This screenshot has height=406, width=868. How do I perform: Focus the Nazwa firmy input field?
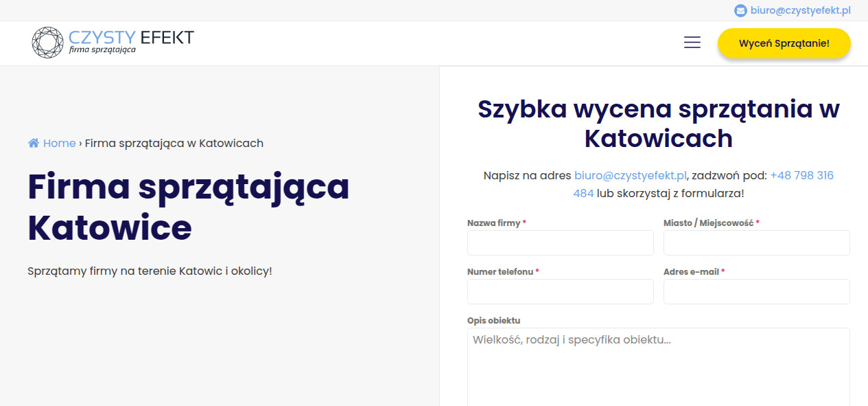click(x=560, y=243)
